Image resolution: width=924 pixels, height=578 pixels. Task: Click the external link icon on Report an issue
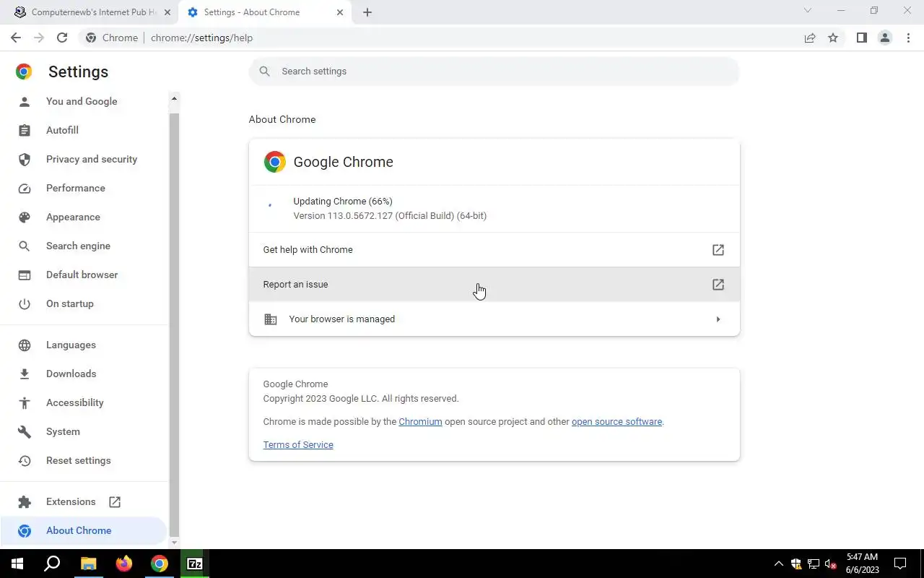[718, 285]
